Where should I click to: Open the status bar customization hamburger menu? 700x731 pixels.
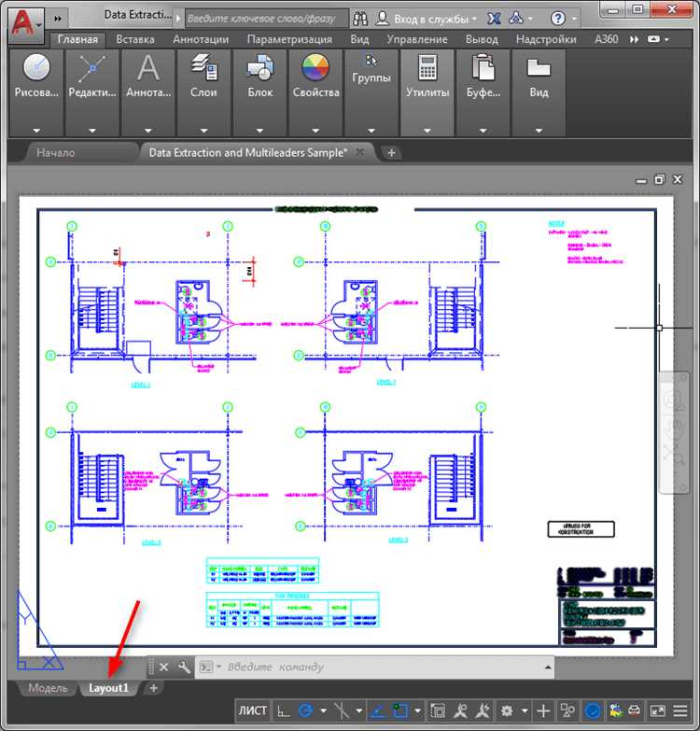[680, 711]
